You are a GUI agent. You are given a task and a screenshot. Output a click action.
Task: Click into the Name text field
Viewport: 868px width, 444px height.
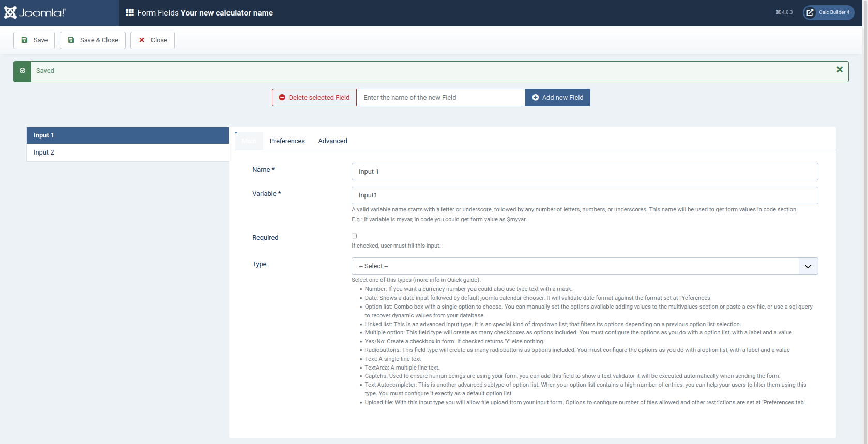[585, 172]
